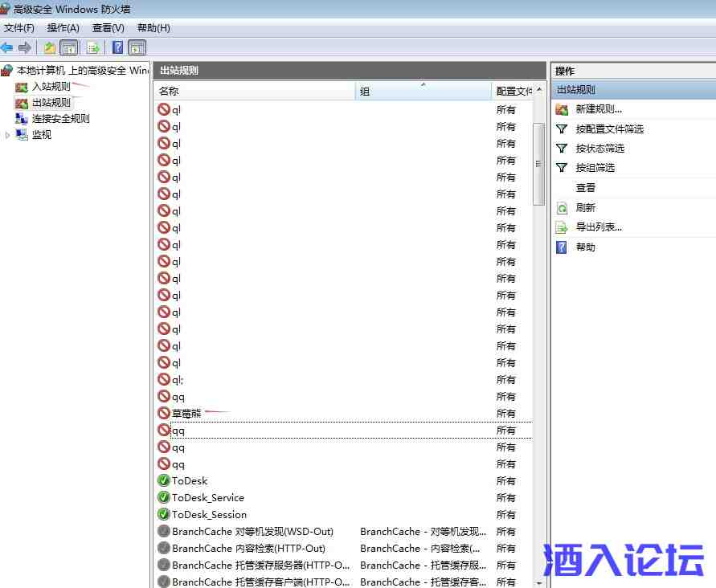This screenshot has height=588, width=716.
Task: Select 连接安全规则 in the tree
Action: click(61, 119)
